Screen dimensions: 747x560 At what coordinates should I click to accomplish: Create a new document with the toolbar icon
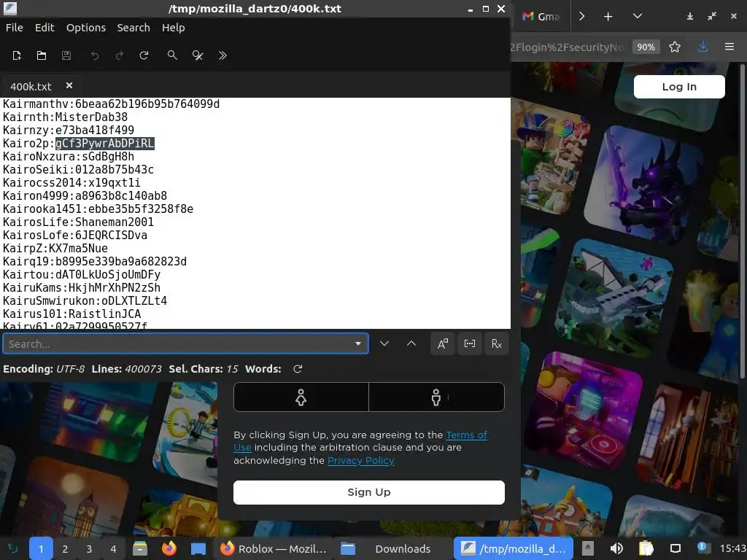click(17, 55)
